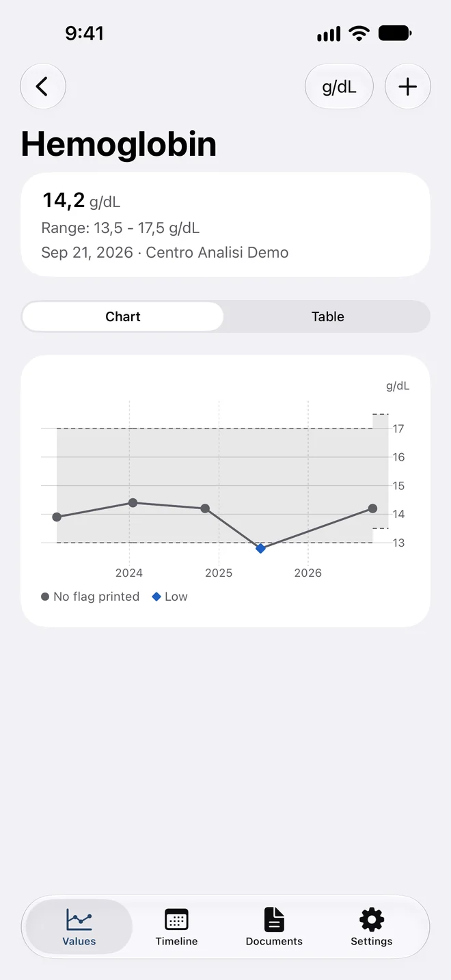The width and height of the screenshot is (451, 980).
Task: Select the last chart data point in 2026
Action: click(372, 508)
